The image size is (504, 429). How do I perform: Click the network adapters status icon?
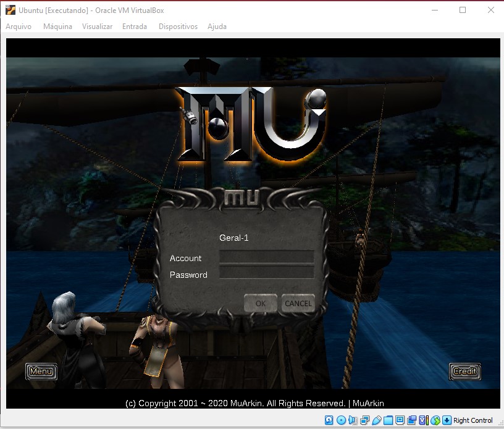tap(365, 420)
